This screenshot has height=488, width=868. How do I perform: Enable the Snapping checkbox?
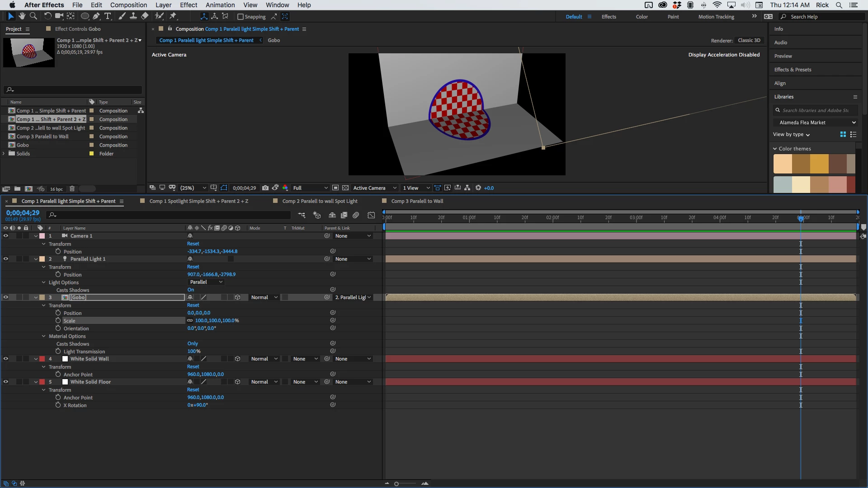point(241,17)
